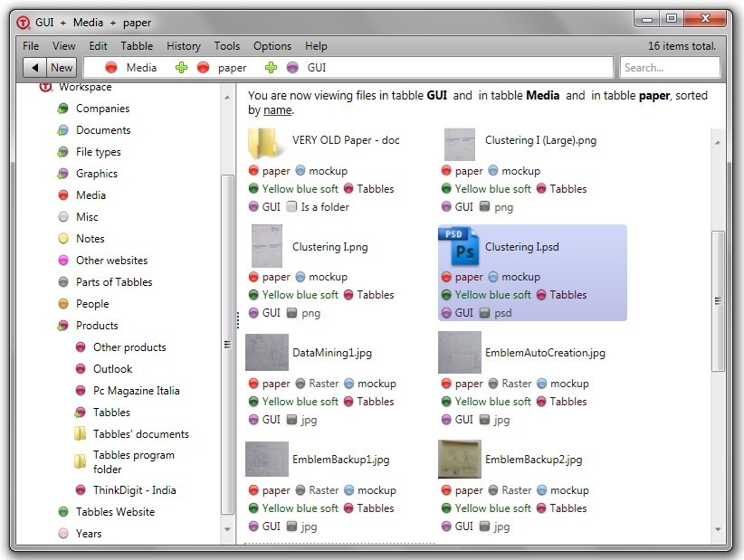Open the Tabble menu
The height and width of the screenshot is (560, 744).
point(137,46)
